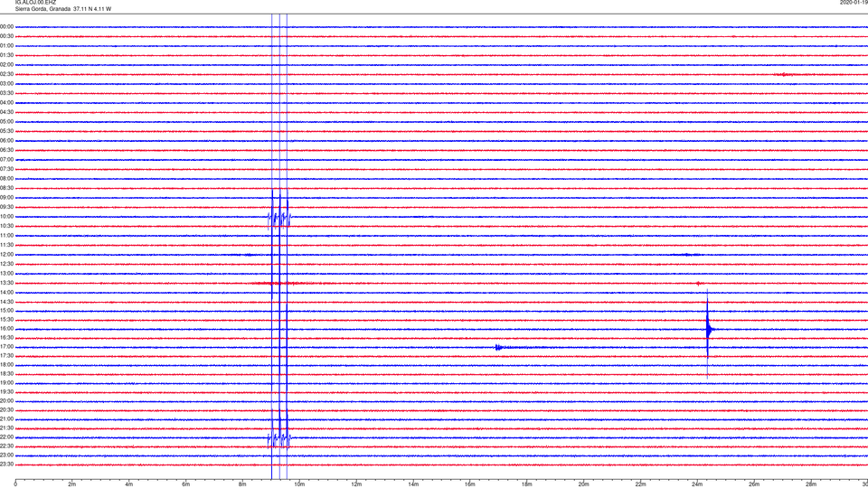The width and height of the screenshot is (868, 488).
Task: Click the '02:30' time label
Action: (6, 74)
